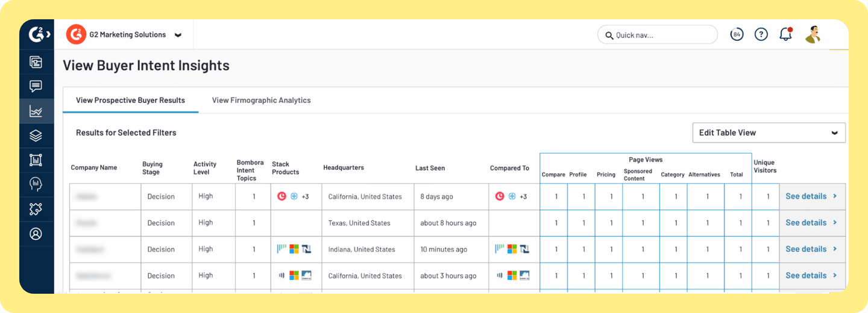868x313 pixels.
Task: Open the stacked layers sidebar icon
Action: coord(36,136)
